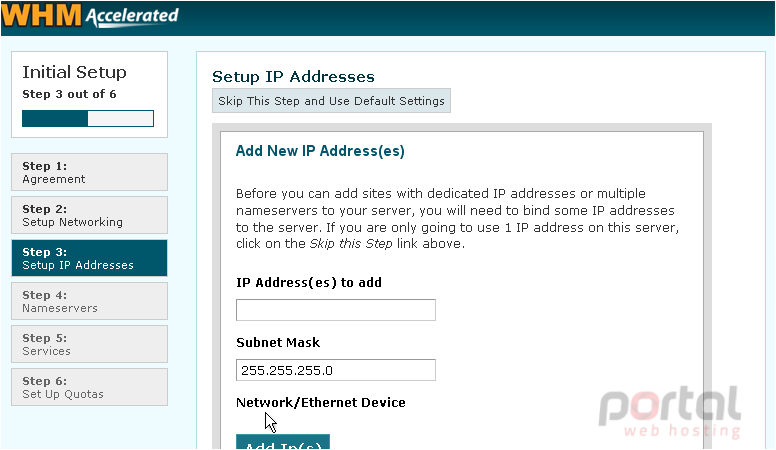Click the Initial Setup title
The image size is (776, 450).
74,72
